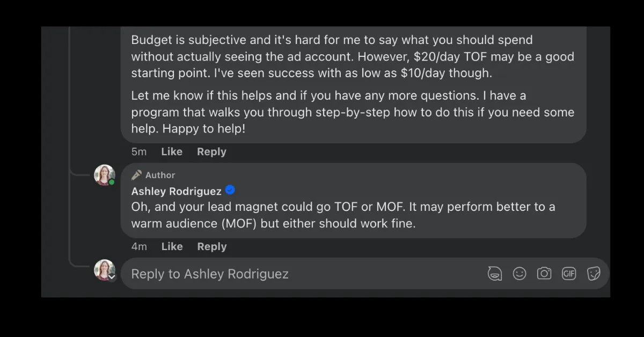Like the comment posted 5m ago
The height and width of the screenshot is (337, 644).
click(172, 152)
